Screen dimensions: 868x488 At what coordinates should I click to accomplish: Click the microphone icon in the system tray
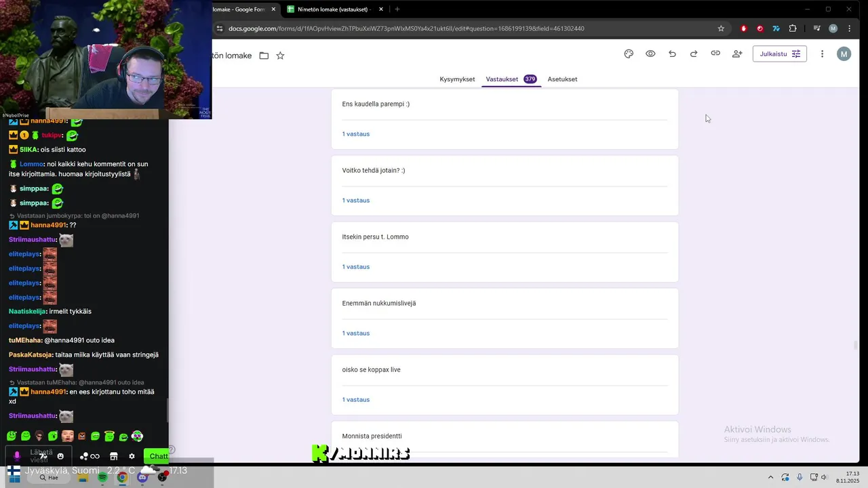(x=800, y=477)
